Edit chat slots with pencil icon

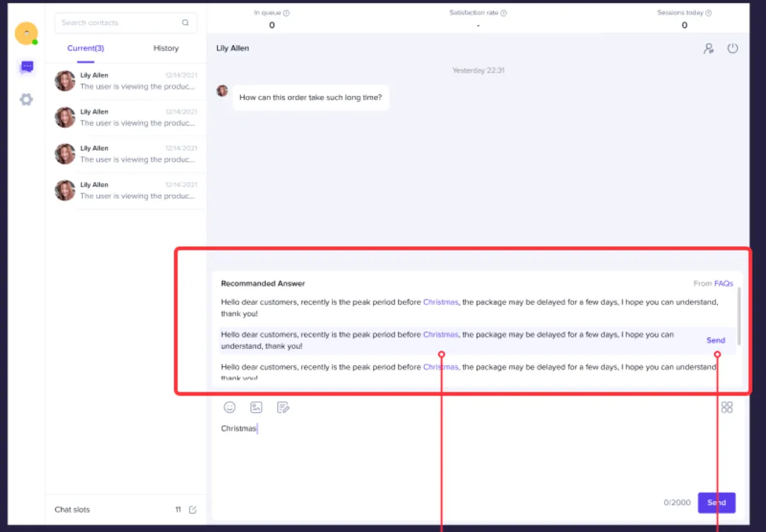click(x=192, y=509)
